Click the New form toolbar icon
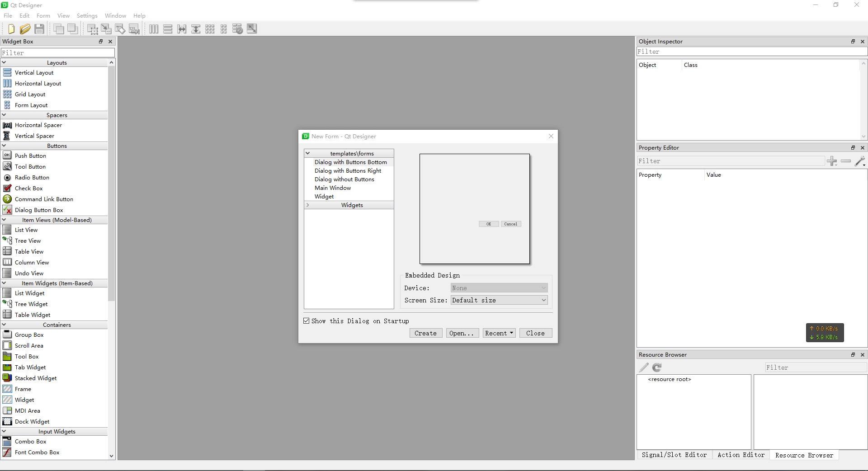 click(11, 29)
